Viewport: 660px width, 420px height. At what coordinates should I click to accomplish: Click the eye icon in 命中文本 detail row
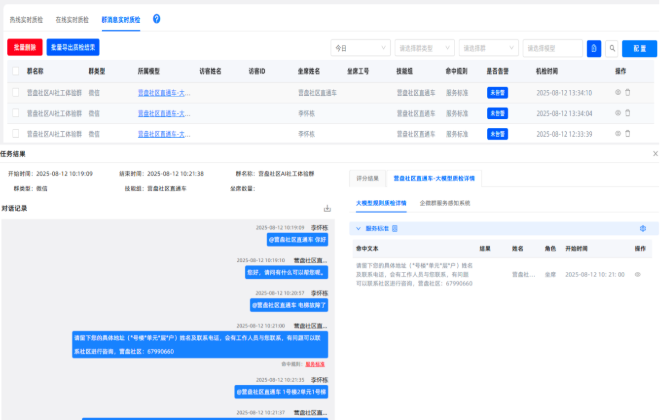click(x=637, y=273)
